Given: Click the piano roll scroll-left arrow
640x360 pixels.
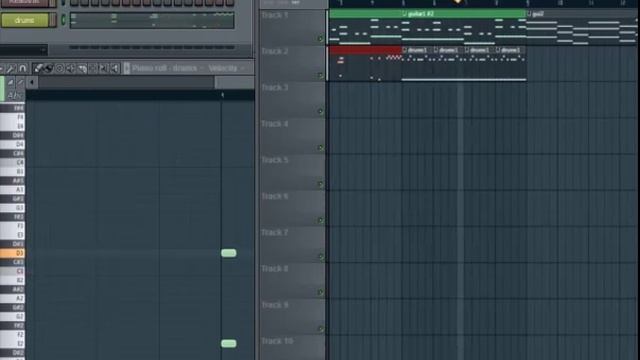Looking at the screenshot, I should pos(32,82).
